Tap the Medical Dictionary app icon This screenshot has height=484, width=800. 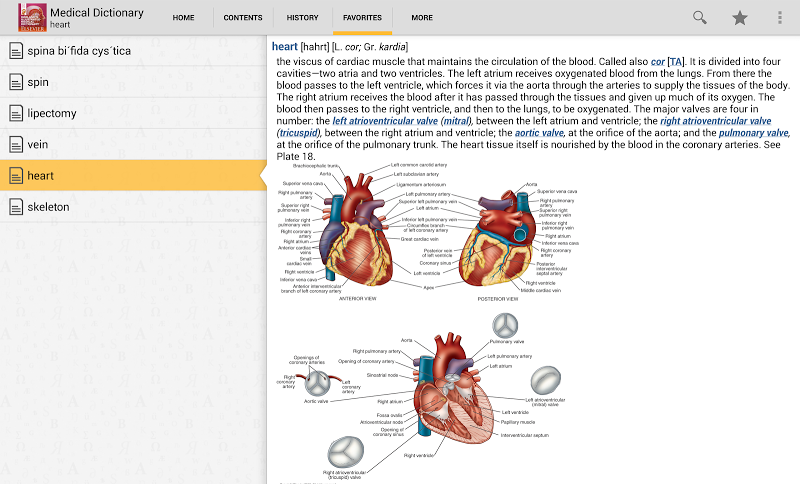(32, 17)
